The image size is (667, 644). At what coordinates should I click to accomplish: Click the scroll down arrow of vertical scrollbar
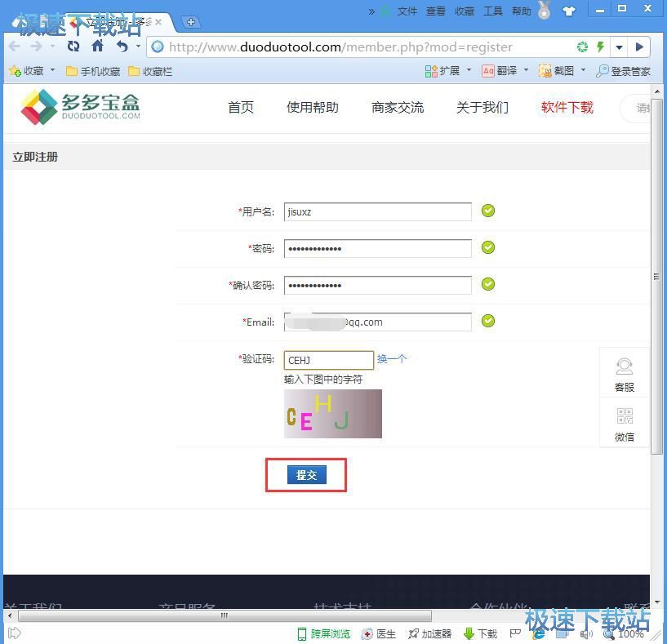click(x=657, y=602)
